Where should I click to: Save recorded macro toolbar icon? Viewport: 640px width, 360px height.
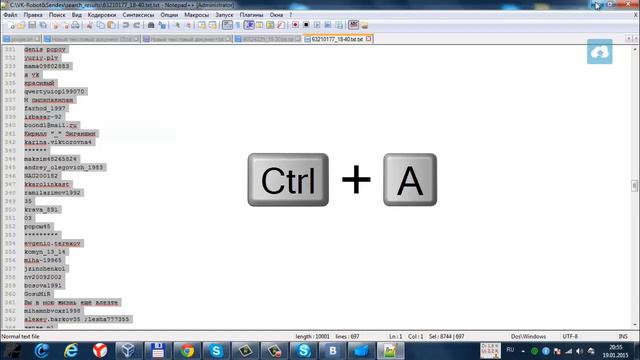[339, 25]
